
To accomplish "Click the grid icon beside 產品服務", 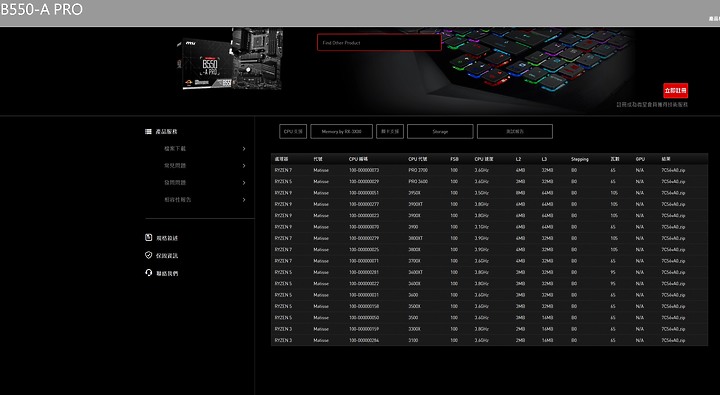I will pyautogui.click(x=148, y=131).
